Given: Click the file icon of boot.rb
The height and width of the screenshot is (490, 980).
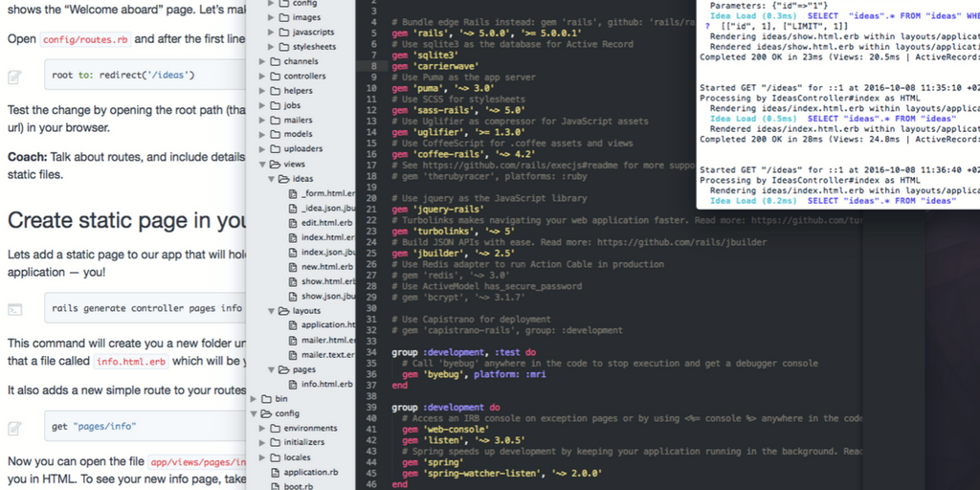Looking at the screenshot, I should point(275,486).
